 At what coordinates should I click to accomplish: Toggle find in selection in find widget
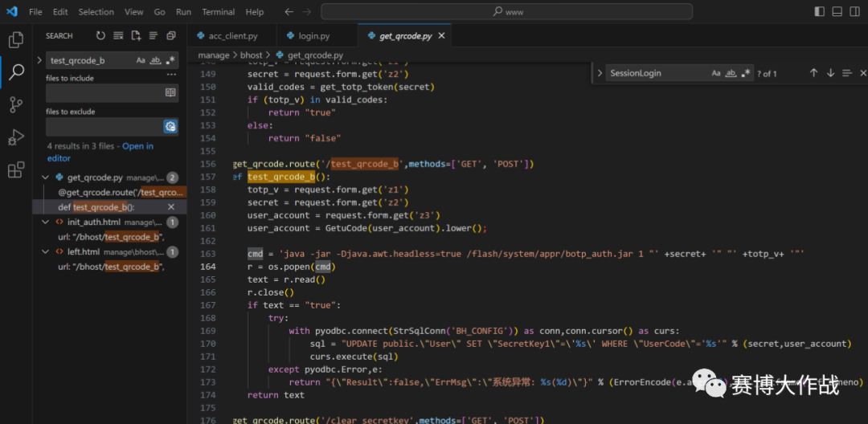coord(846,73)
